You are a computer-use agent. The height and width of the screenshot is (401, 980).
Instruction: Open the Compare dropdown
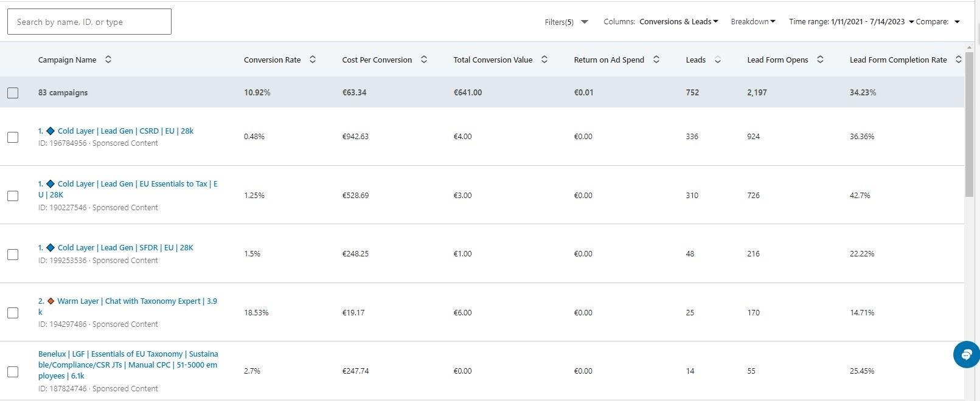[x=937, y=22]
